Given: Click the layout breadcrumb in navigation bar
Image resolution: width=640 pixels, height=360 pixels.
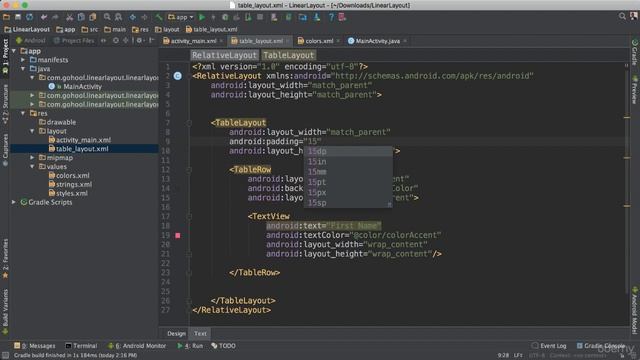Looking at the screenshot, I should (167, 29).
